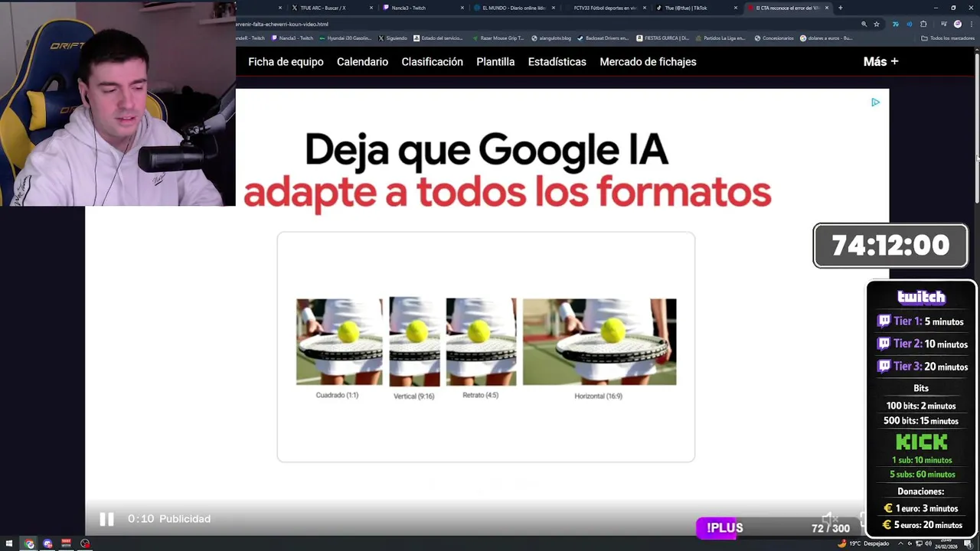
Task: Open Backseat Drivers bookmark
Action: (x=603, y=37)
